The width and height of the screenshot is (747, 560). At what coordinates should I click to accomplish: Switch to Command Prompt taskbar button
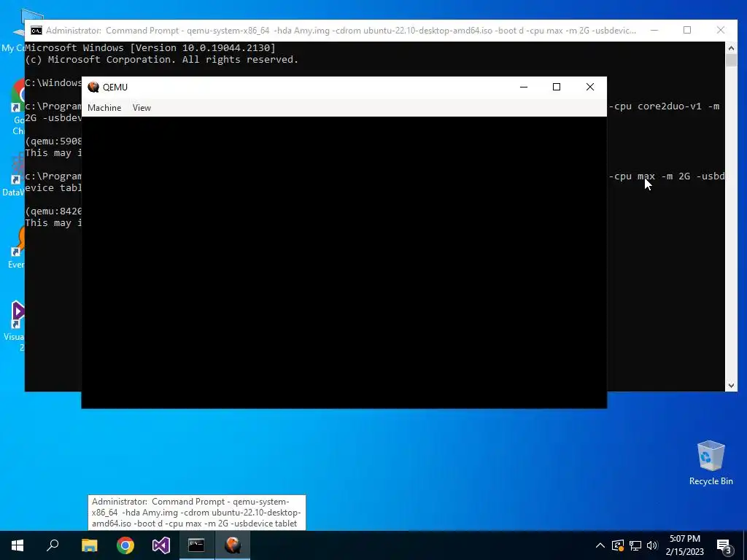[196, 545]
